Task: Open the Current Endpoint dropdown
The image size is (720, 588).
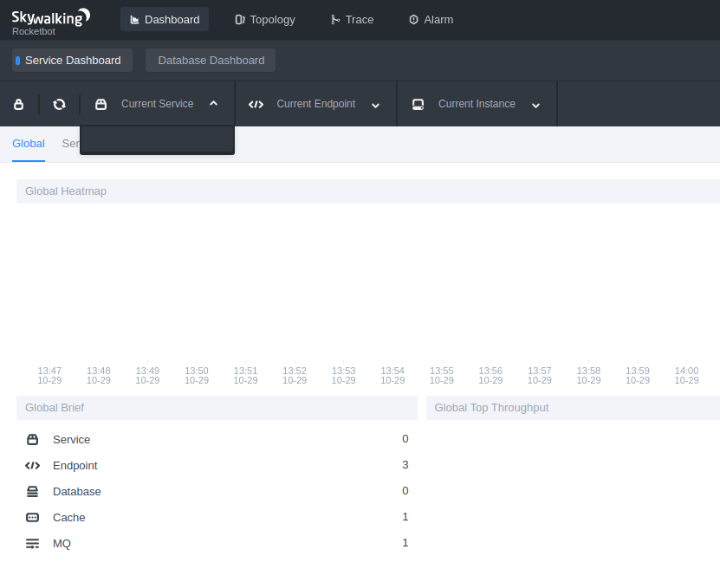Action: [x=375, y=105]
